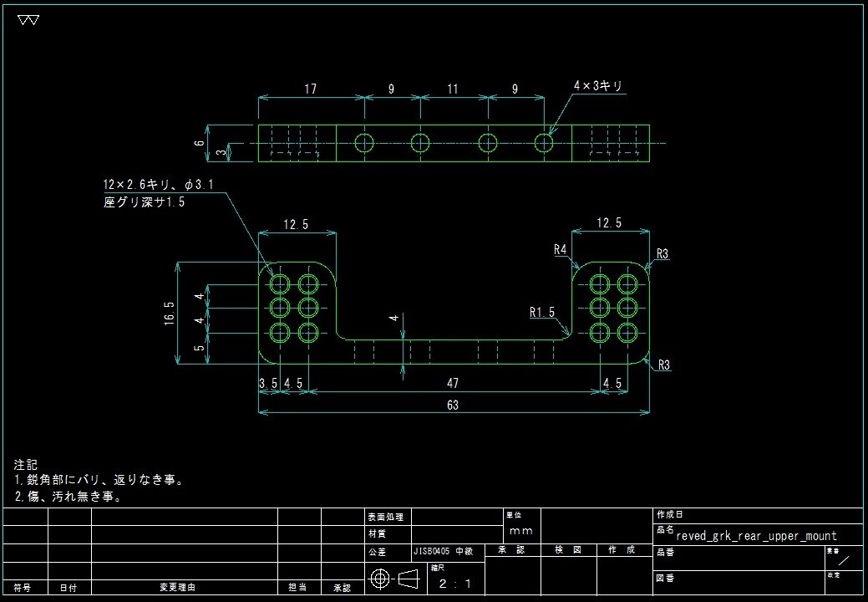Select the reved_grk_rear_upper_mount part name
Screen dimensions: 868x602
click(x=757, y=536)
